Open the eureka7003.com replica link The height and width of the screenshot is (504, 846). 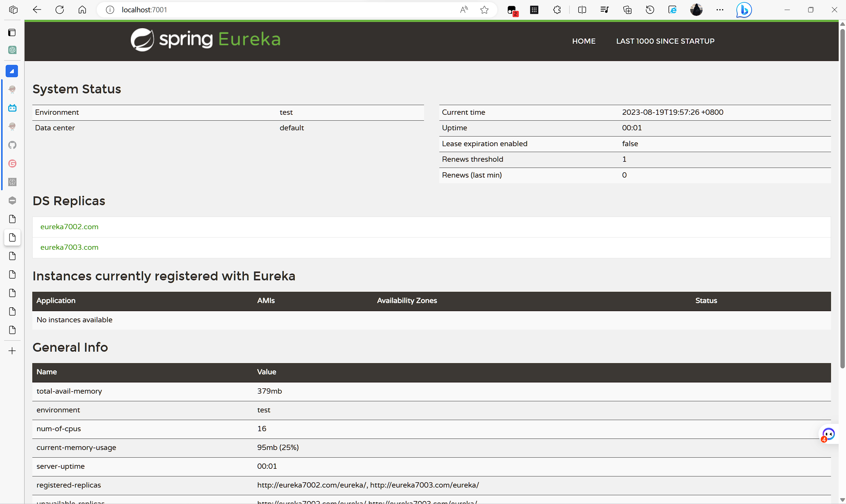69,247
